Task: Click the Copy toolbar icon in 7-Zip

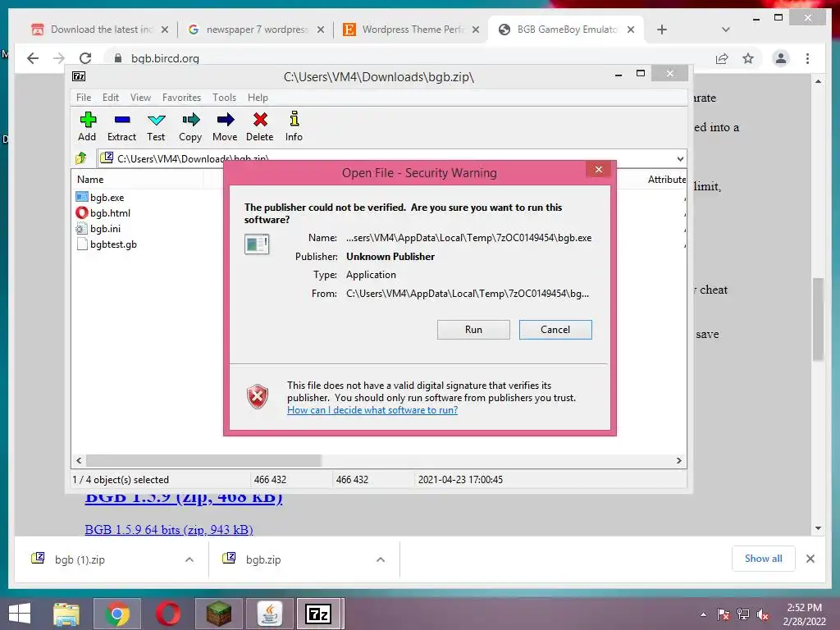Action: [x=190, y=126]
